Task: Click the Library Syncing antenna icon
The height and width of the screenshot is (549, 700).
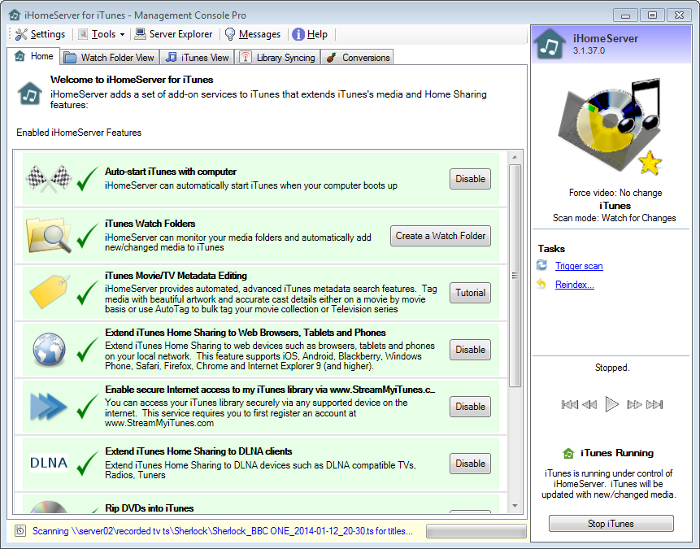Action: (245, 57)
